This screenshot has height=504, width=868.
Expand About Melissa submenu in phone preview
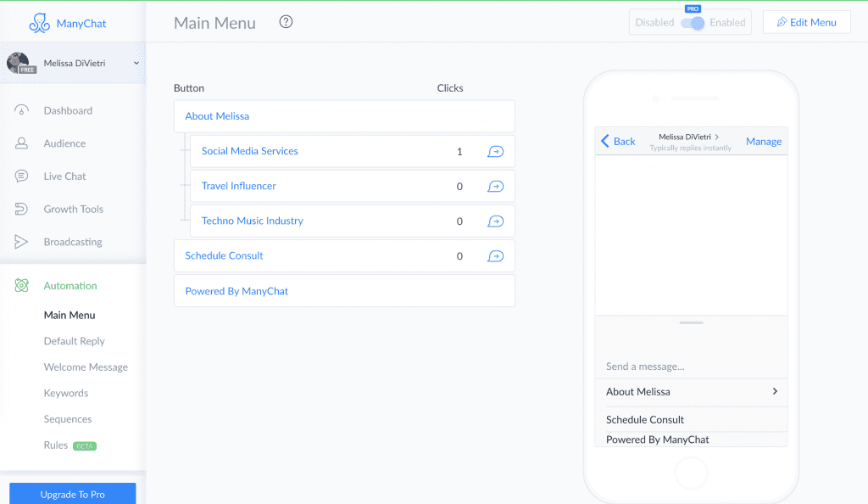(774, 392)
